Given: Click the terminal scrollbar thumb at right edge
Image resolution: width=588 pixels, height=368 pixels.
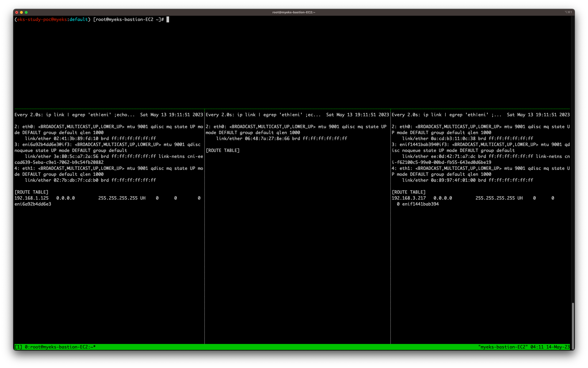Looking at the screenshot, I should point(573,326).
